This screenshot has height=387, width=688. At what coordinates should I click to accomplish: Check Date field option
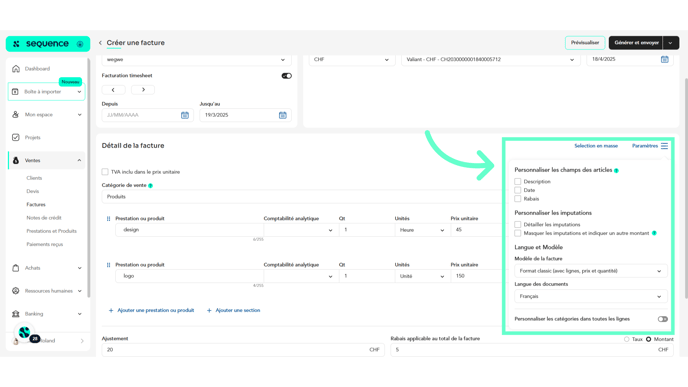coord(518,190)
